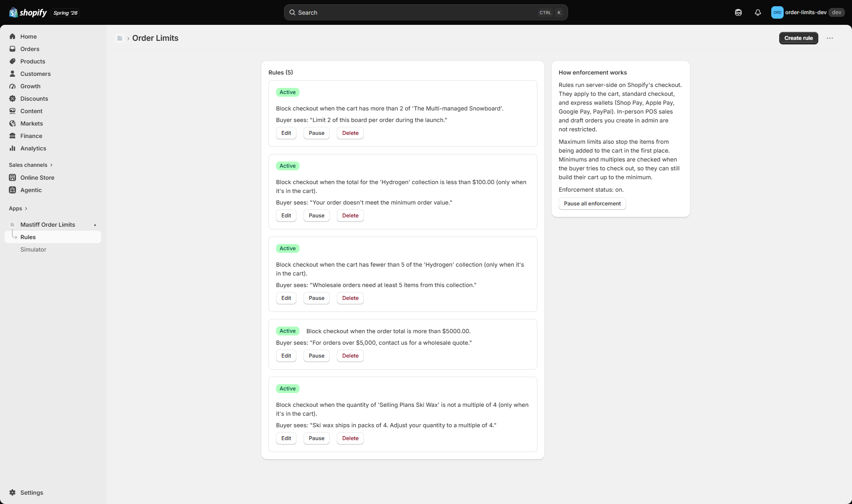Open Discounts in the sidebar
Screen dimensions: 852x504
tap(53, 98)
